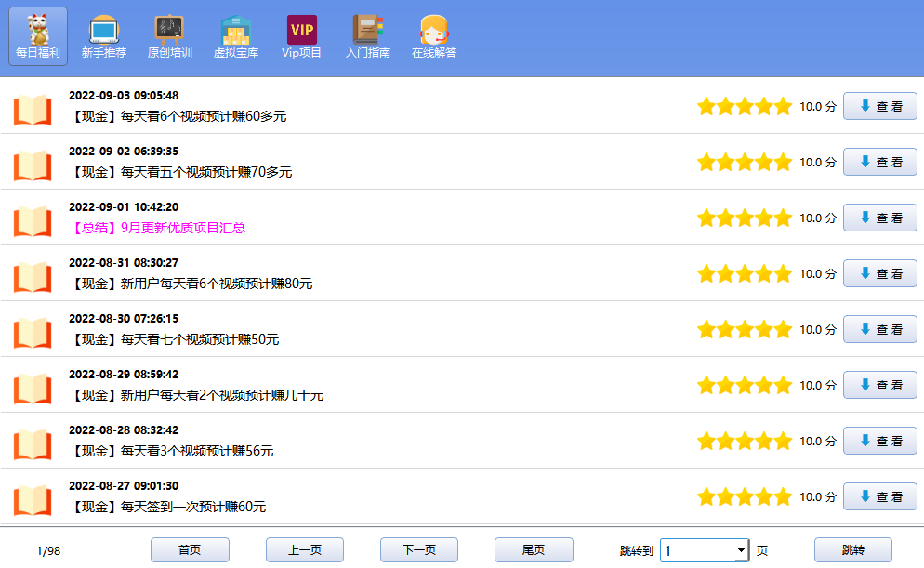
Task: Click timestamp 2022-08-30 07:26:15
Action: 124,319
